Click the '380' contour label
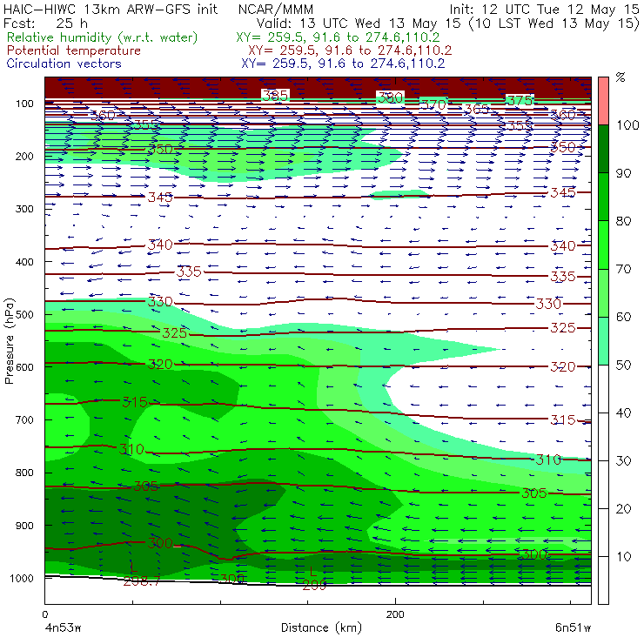644x644 pixels. [x=390, y=97]
